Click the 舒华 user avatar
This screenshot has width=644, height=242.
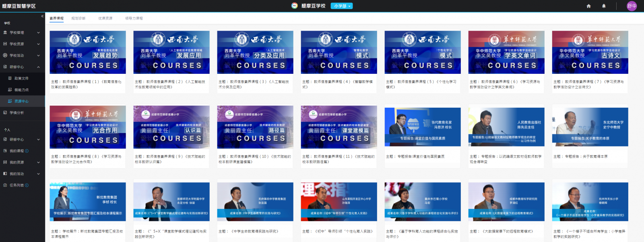click(x=632, y=6)
